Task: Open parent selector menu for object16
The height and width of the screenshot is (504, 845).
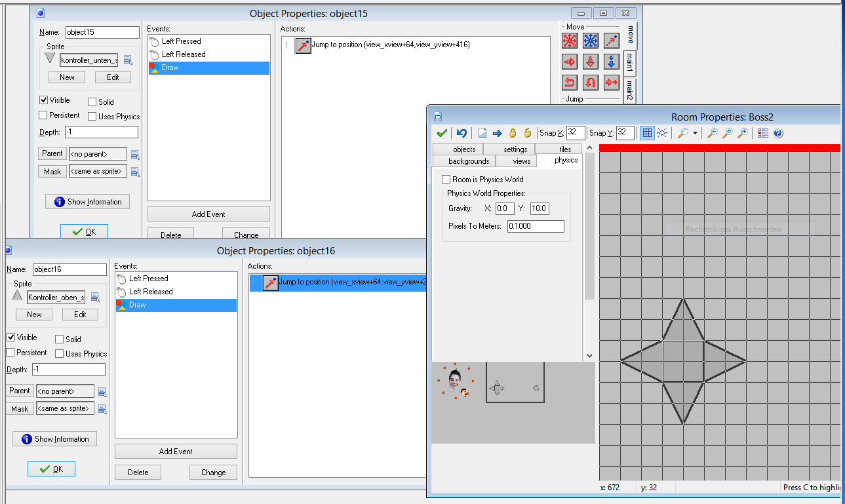Action: 102,392
